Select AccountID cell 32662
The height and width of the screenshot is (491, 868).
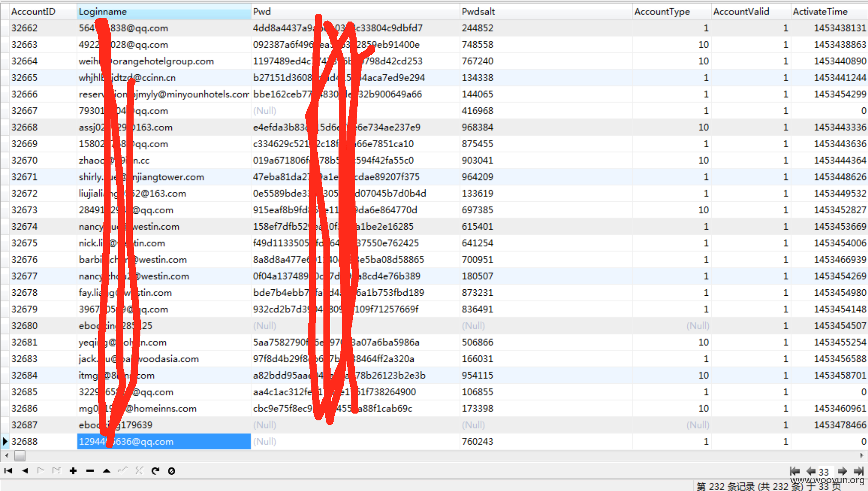point(43,28)
